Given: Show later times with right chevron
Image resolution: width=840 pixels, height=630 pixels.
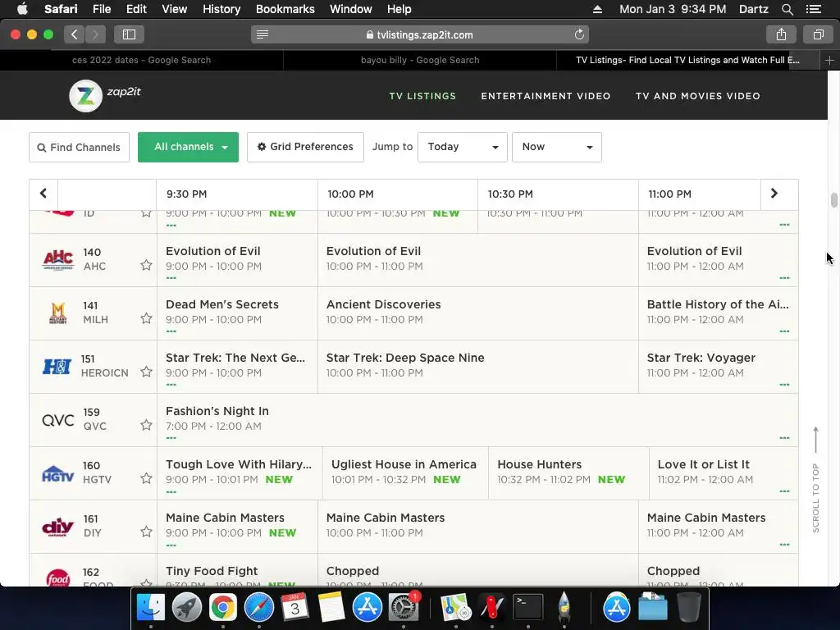Looking at the screenshot, I should pyautogui.click(x=774, y=194).
